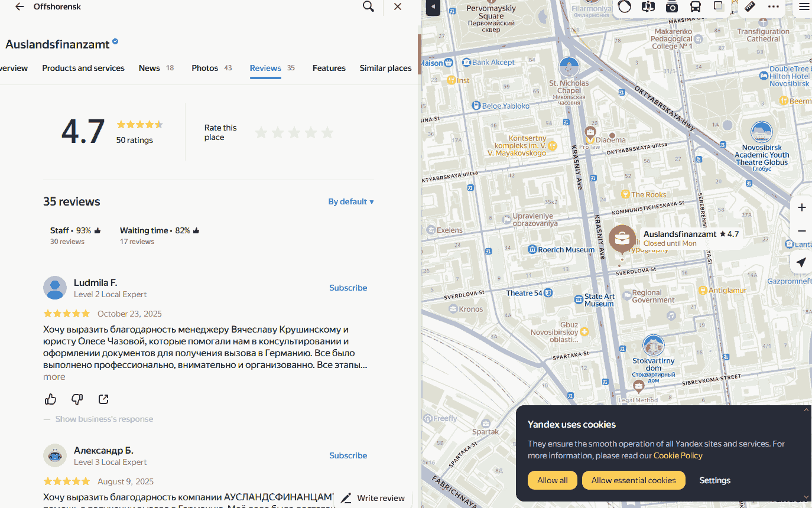Select the ruler distance tool
Viewport: 812px width, 508px height.
click(x=749, y=6)
